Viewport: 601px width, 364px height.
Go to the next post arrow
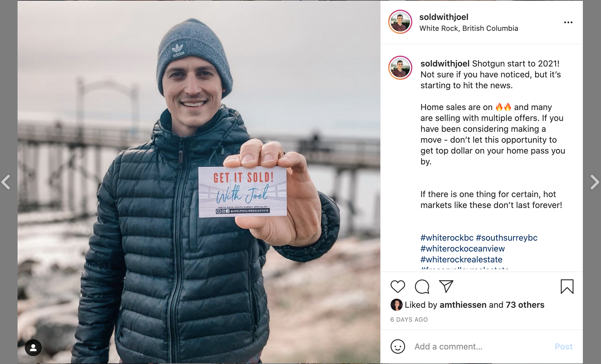point(595,182)
